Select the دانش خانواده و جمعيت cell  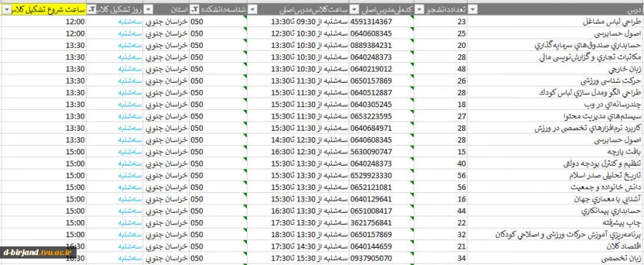[x=555, y=187]
